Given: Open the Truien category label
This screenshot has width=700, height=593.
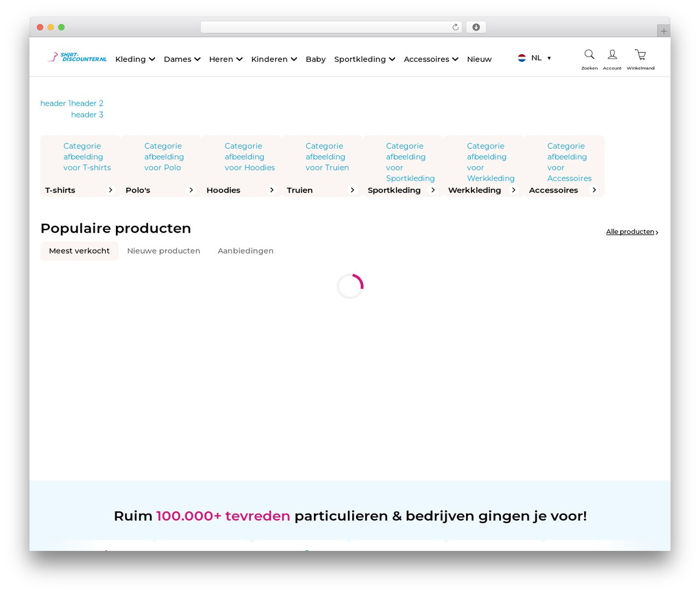Looking at the screenshot, I should pos(300,190).
